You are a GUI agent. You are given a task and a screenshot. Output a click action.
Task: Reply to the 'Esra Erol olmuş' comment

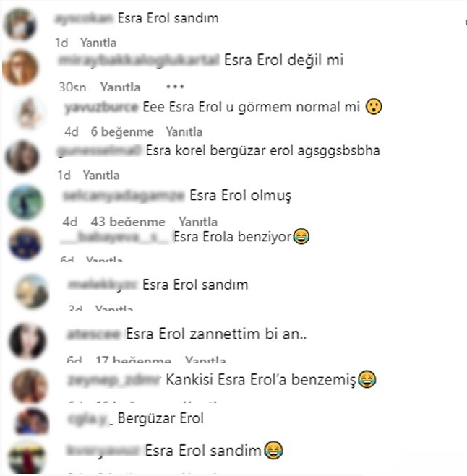point(198,222)
